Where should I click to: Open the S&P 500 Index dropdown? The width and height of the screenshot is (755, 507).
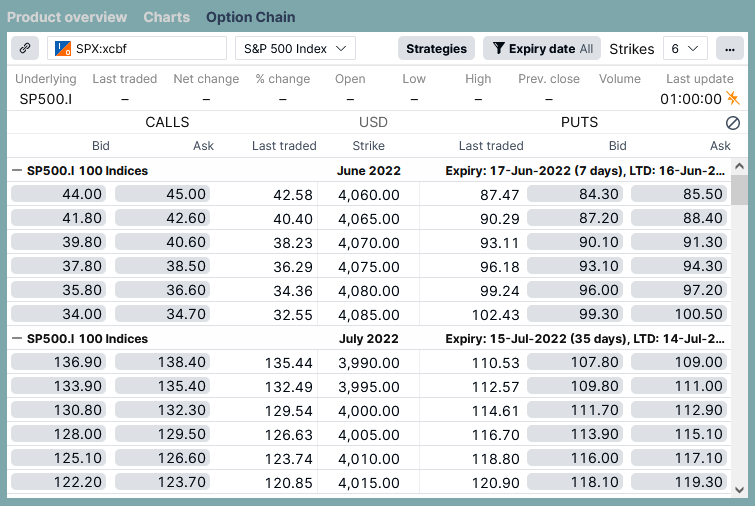(295, 49)
